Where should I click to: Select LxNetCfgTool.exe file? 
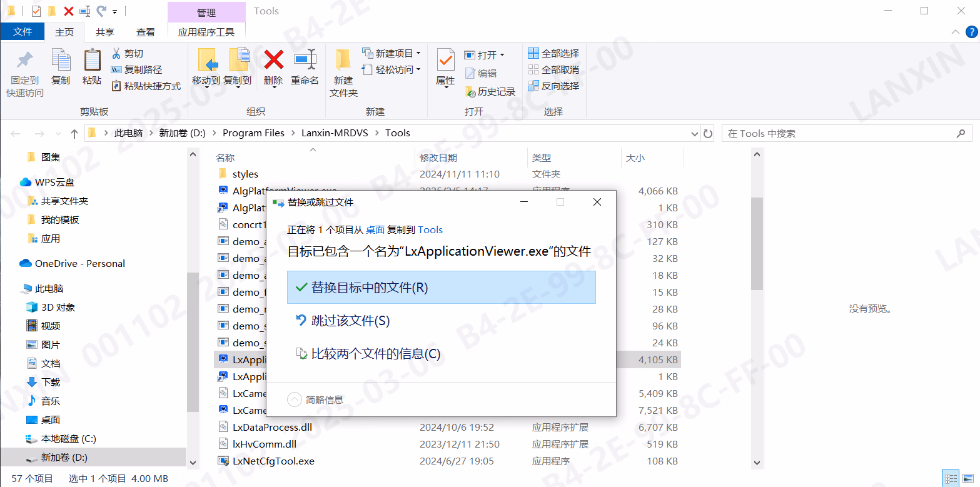[273, 461]
